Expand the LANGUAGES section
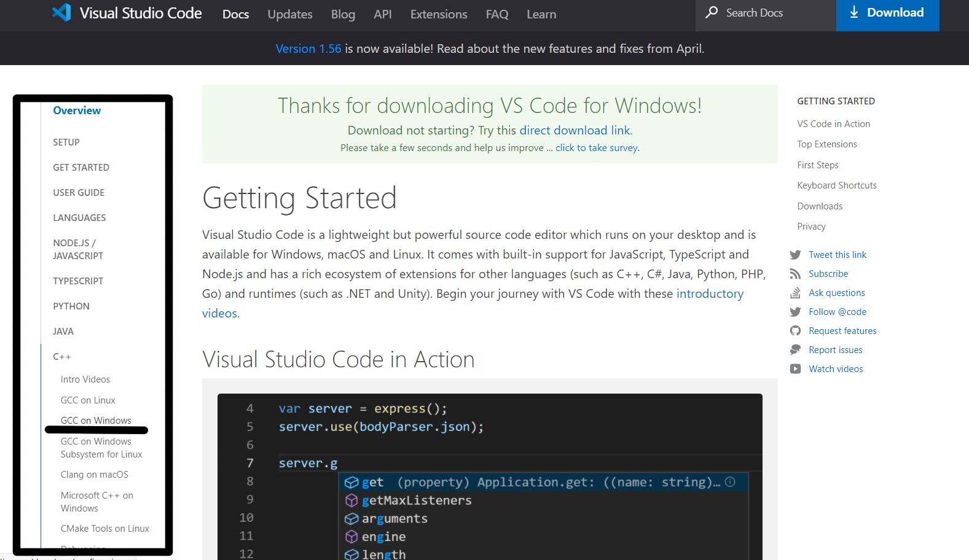Image resolution: width=969 pixels, height=560 pixels. coord(79,218)
